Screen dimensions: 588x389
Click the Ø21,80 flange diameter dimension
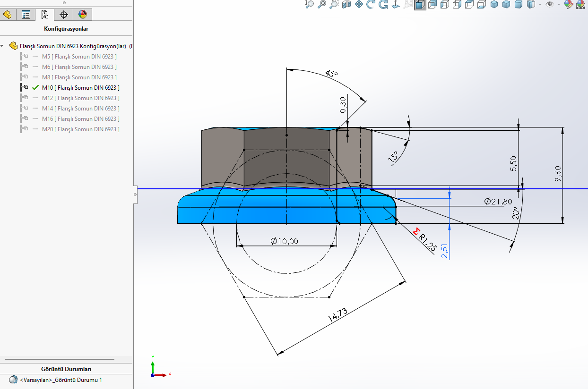(x=498, y=202)
